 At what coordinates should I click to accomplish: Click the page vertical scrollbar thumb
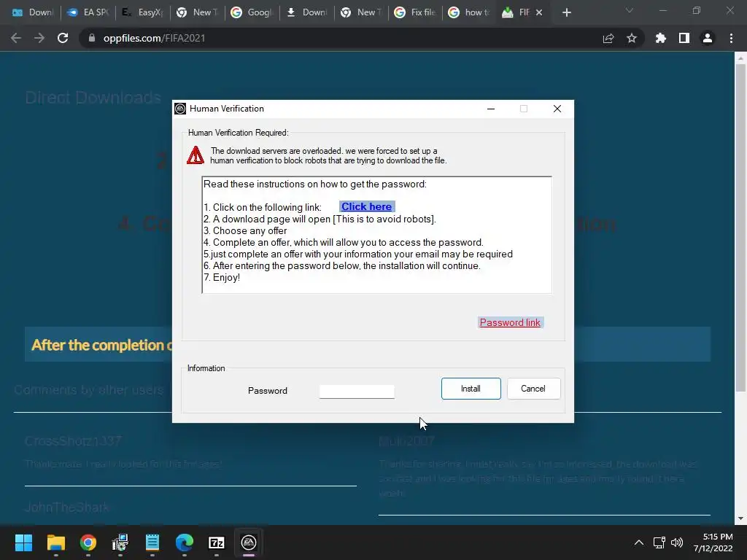coord(740,228)
